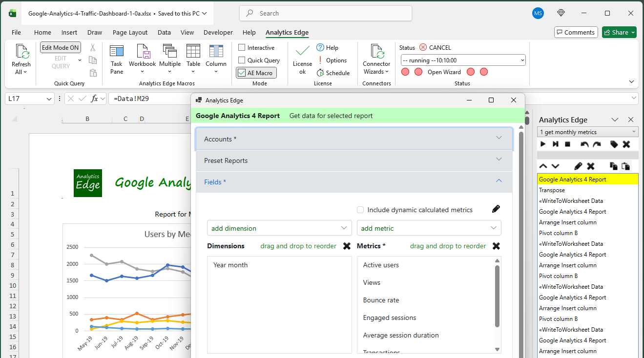Image resolution: width=644 pixels, height=358 pixels.
Task: Select the Transpose step in macro list
Action: (552, 190)
